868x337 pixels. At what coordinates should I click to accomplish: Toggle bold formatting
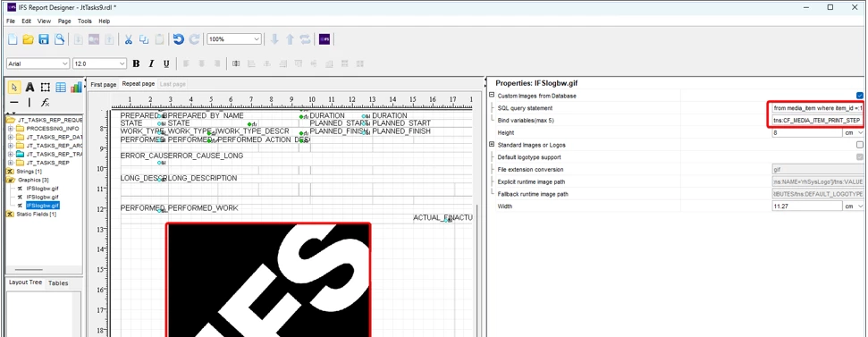click(x=136, y=63)
